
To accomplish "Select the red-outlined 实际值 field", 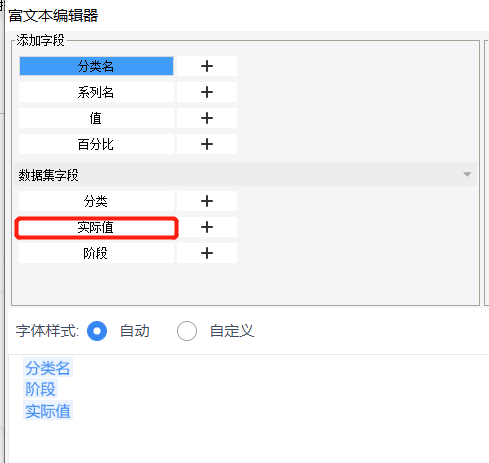I will coord(96,228).
